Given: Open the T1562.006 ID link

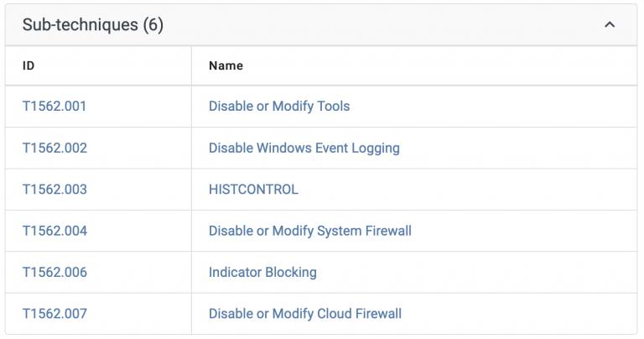Looking at the screenshot, I should point(55,273).
